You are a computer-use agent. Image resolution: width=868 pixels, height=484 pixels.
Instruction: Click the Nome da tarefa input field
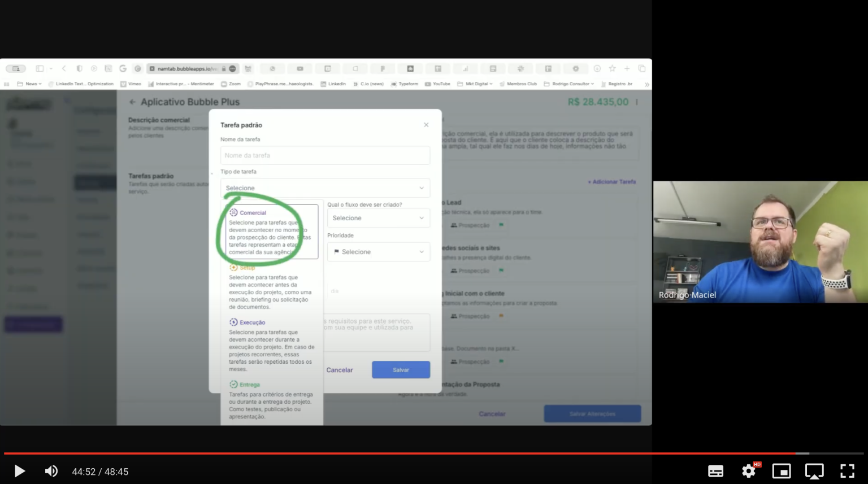pos(325,155)
